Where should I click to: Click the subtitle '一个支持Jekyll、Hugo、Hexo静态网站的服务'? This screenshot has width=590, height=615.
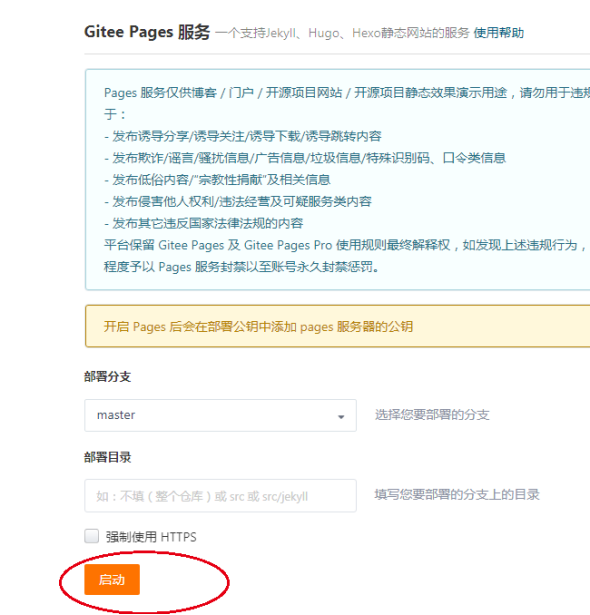click(x=342, y=33)
